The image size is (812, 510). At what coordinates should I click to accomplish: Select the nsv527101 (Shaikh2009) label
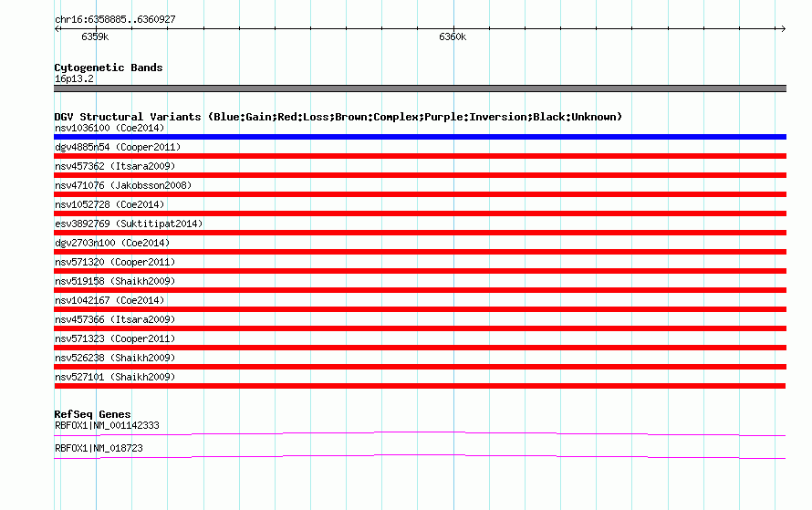click(x=115, y=377)
